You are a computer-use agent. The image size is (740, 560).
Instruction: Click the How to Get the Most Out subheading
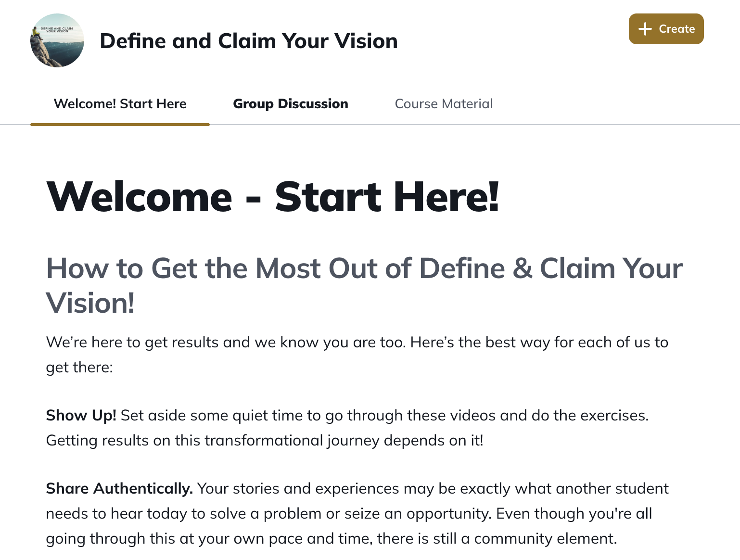(364, 268)
